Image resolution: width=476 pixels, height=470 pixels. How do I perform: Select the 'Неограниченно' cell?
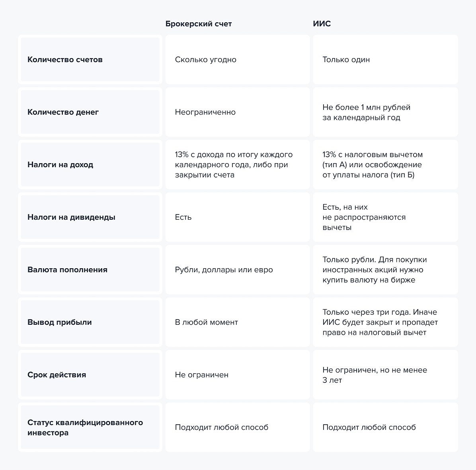point(237,112)
